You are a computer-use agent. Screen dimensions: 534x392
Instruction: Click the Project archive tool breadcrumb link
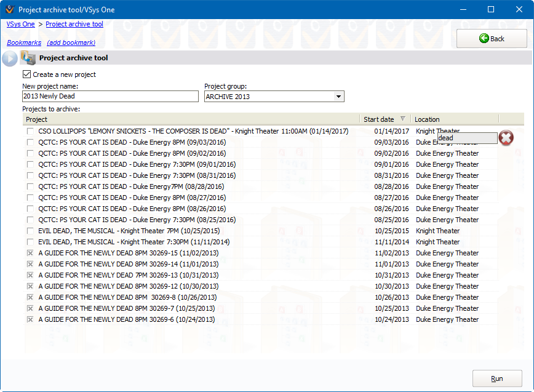click(x=74, y=24)
